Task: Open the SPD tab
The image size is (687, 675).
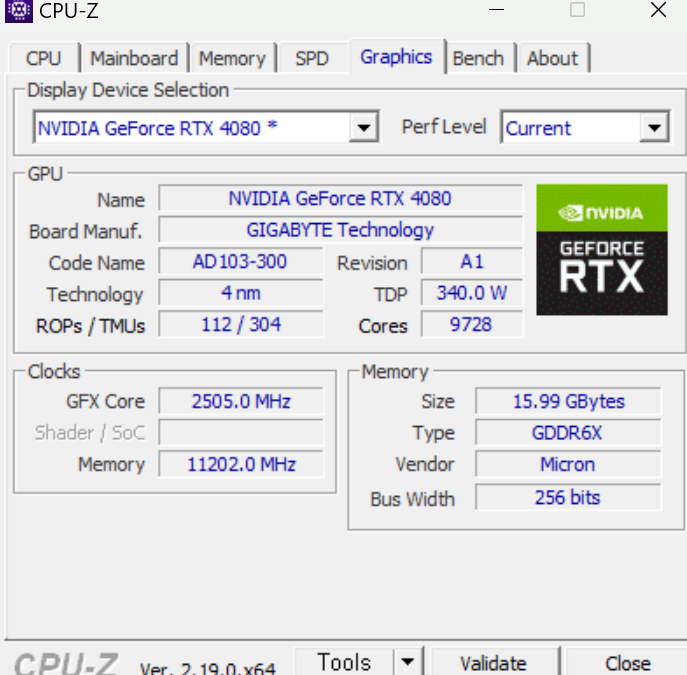Action: (x=312, y=58)
